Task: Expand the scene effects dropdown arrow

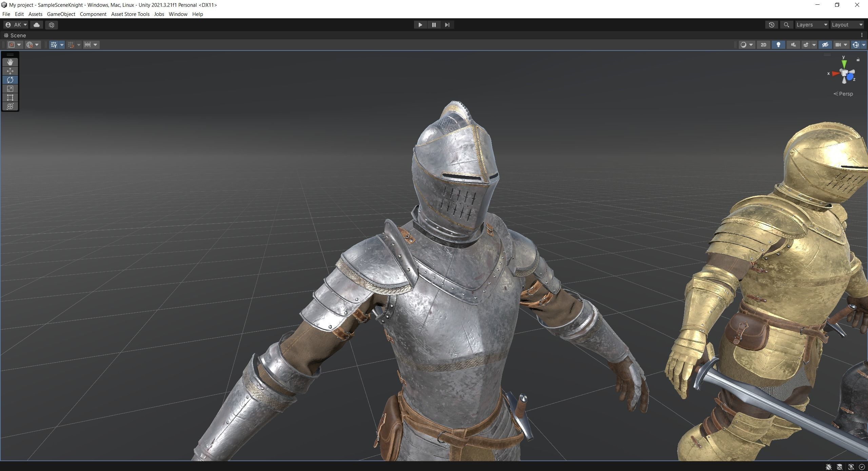Action: (x=814, y=45)
